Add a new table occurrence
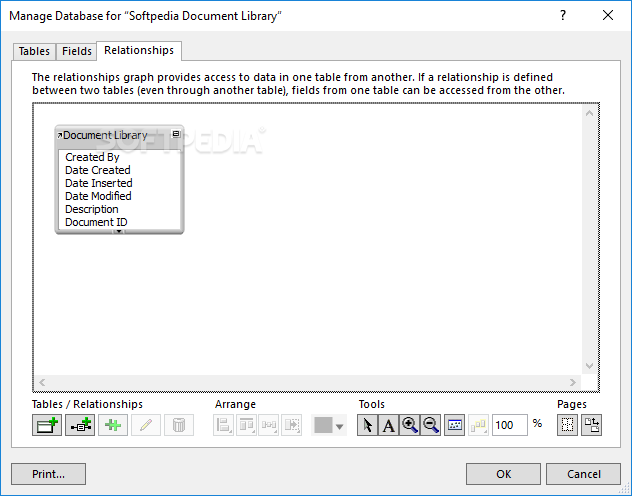632x496 pixels. [x=47, y=425]
